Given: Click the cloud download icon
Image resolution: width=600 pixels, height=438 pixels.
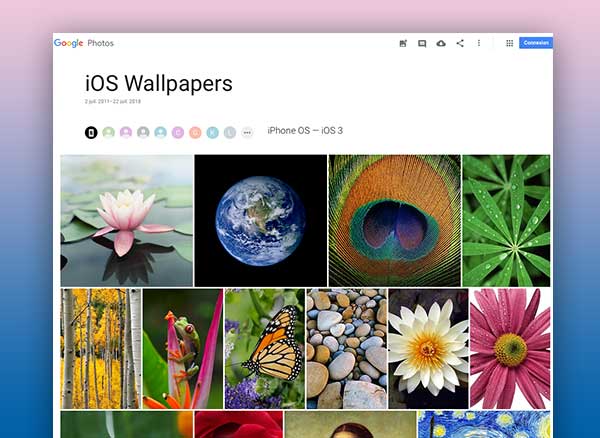Looking at the screenshot, I should [441, 43].
